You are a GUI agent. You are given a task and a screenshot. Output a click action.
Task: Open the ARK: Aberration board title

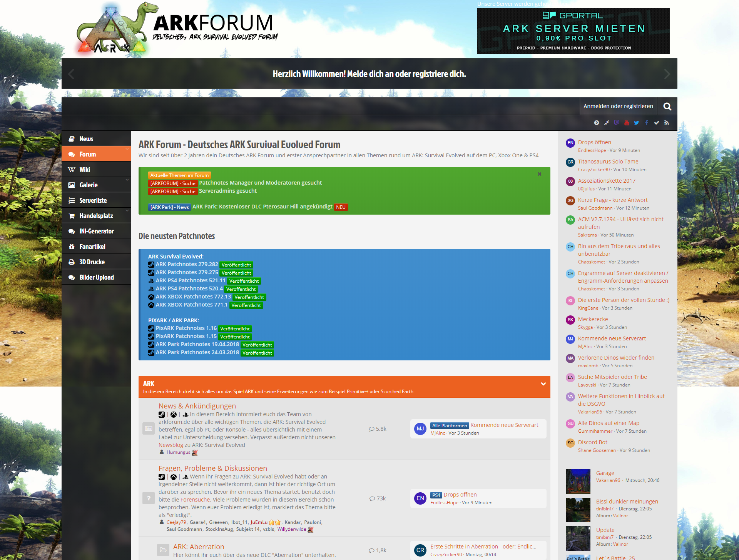(199, 547)
